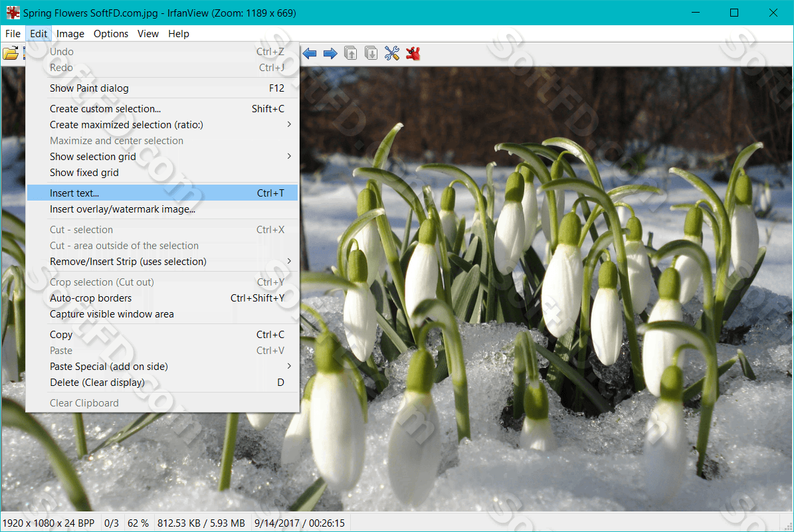Open the Options menu
Viewport: 794px width, 532px height.
[x=111, y=34]
